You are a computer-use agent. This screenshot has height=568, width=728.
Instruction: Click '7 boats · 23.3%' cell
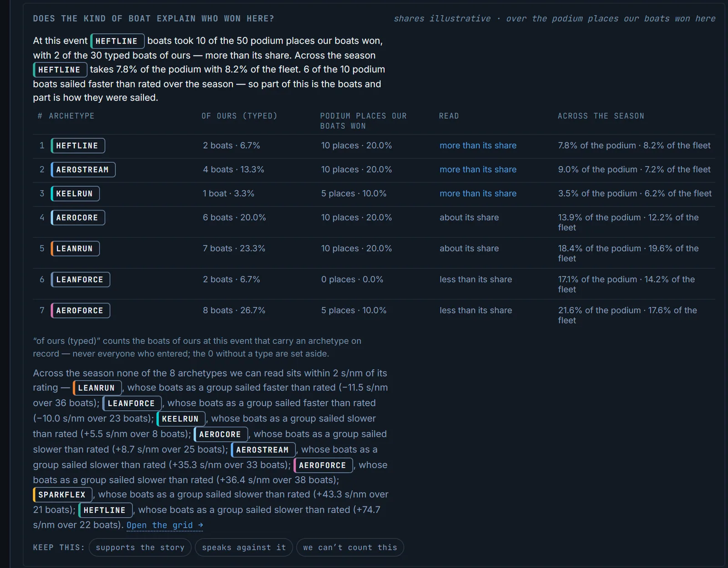(x=234, y=249)
